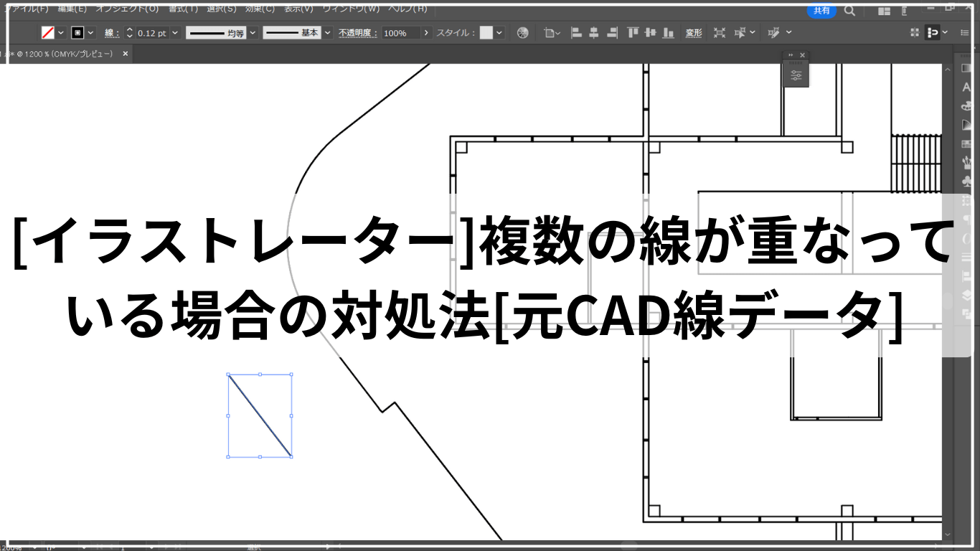980x551 pixels.
Task: Open the ファイル(F) menu
Action: coord(27,9)
